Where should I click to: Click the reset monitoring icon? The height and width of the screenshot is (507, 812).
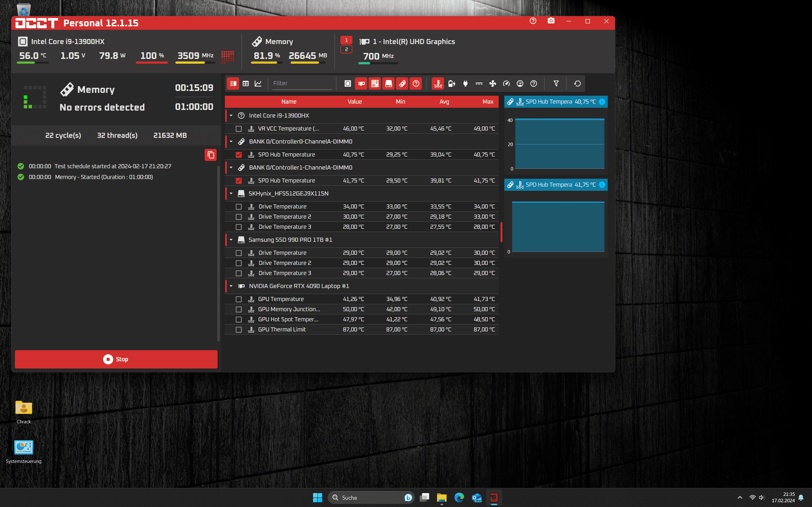point(577,83)
